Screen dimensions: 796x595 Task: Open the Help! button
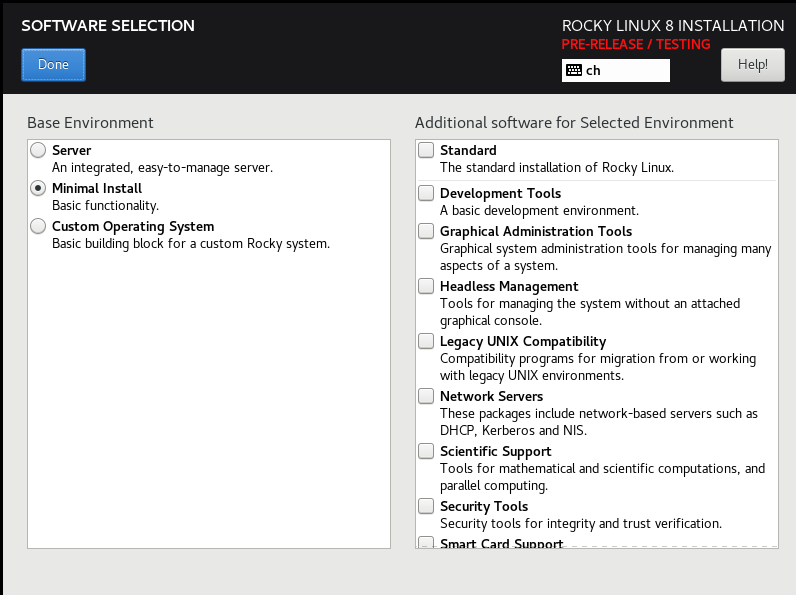(x=752, y=64)
